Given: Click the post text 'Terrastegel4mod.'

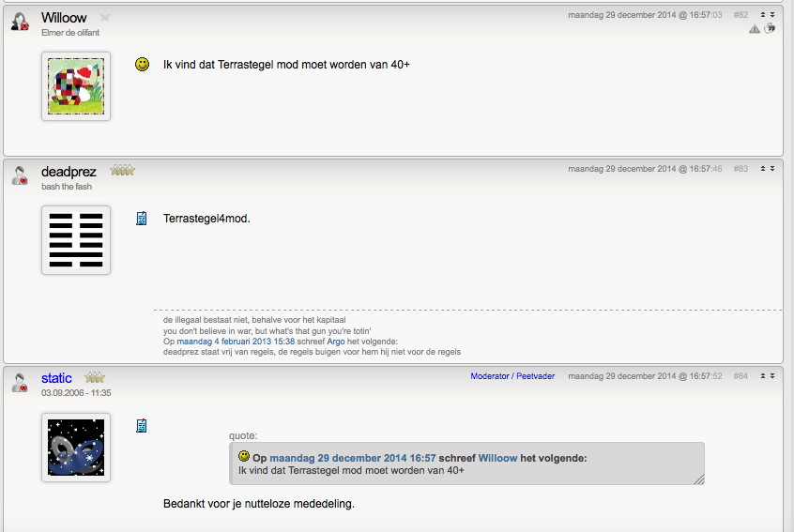Looking at the screenshot, I should pyautogui.click(x=206, y=219).
